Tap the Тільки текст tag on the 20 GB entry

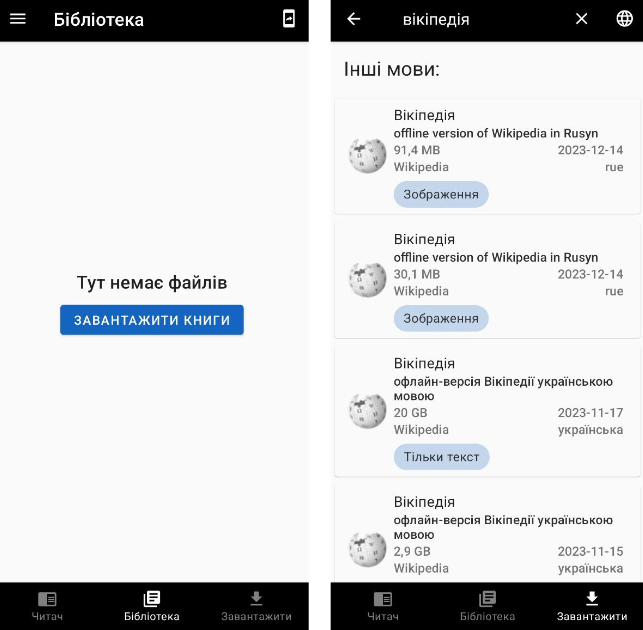coord(441,457)
